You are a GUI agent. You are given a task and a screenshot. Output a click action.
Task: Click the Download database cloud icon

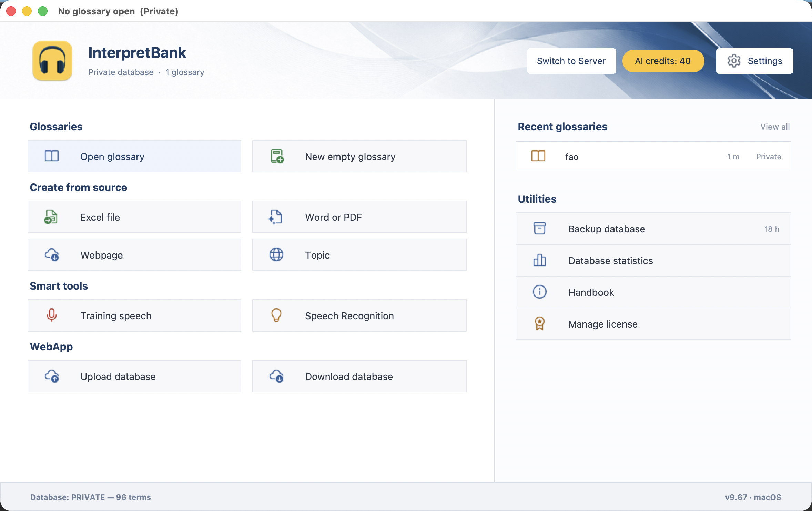(276, 376)
